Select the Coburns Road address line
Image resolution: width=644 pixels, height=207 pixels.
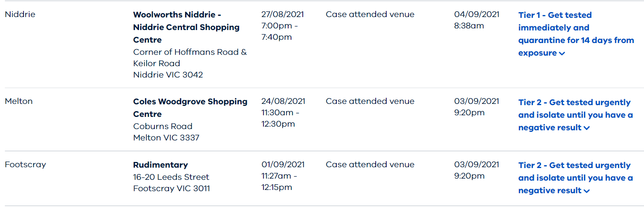(163, 126)
